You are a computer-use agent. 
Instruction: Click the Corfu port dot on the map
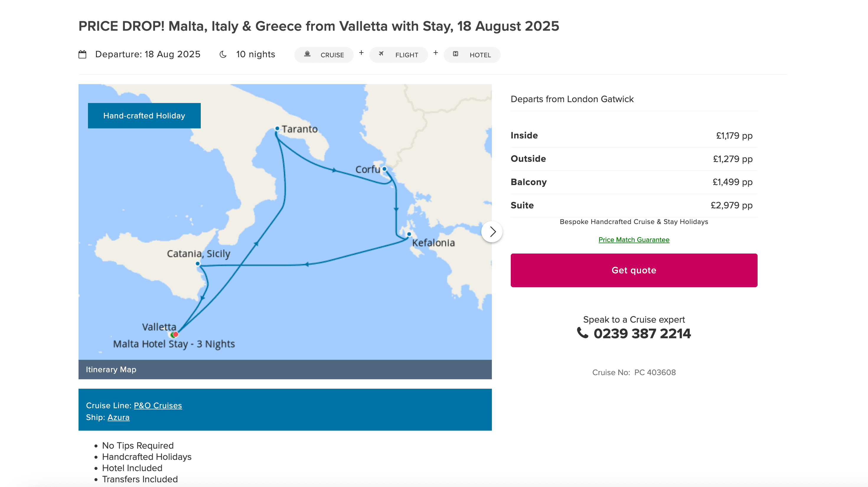click(384, 169)
